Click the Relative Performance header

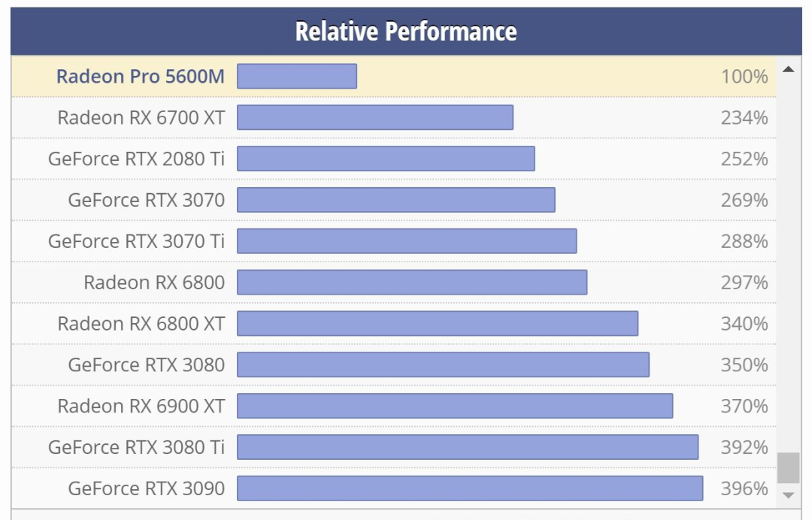point(406,32)
